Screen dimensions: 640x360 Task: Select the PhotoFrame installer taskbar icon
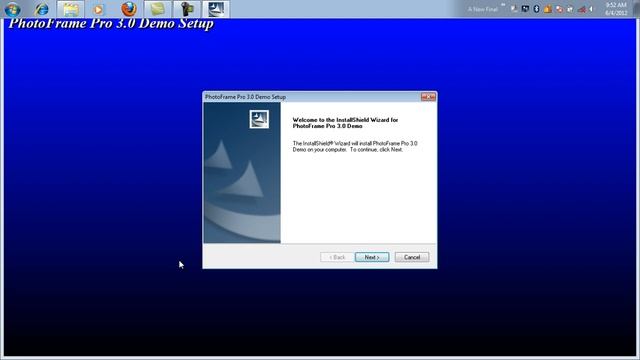(216, 9)
